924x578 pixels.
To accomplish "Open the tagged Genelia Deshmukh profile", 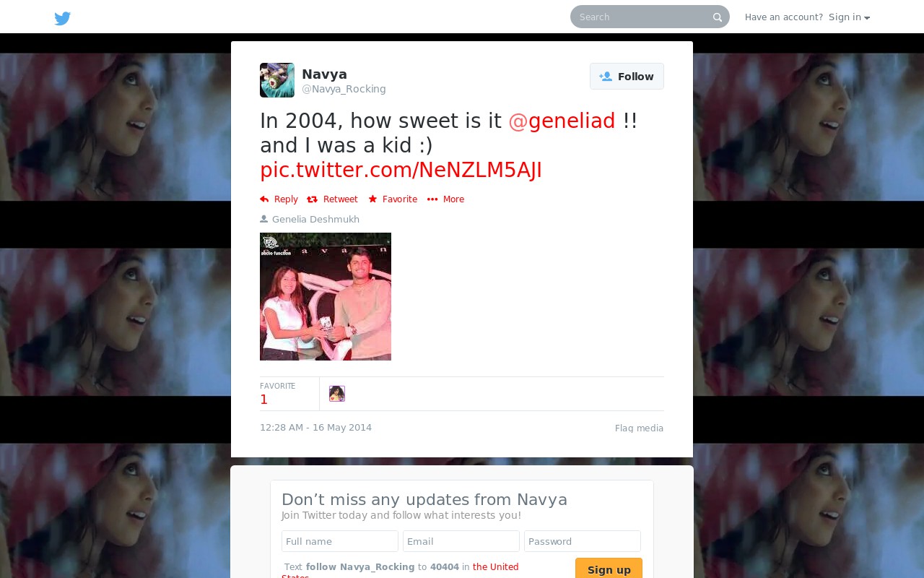I will [315, 220].
